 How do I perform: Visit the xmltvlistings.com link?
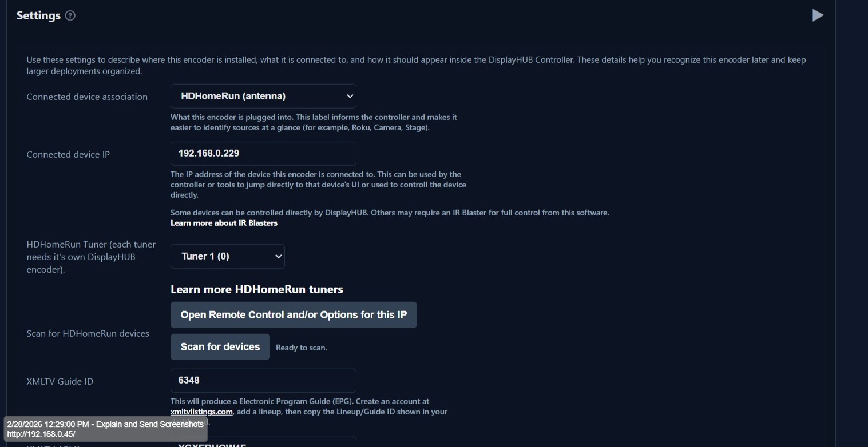tap(201, 412)
